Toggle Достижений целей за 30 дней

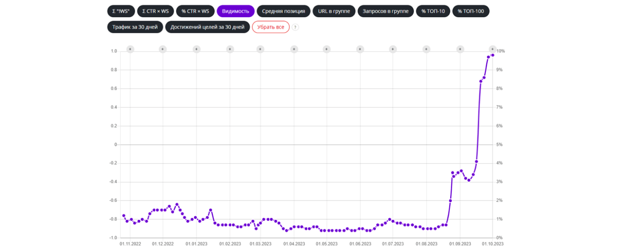pyautogui.click(x=208, y=27)
